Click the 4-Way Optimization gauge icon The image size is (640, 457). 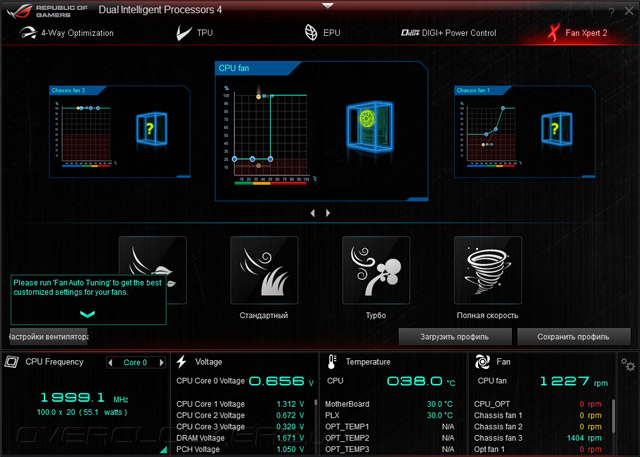click(x=28, y=33)
